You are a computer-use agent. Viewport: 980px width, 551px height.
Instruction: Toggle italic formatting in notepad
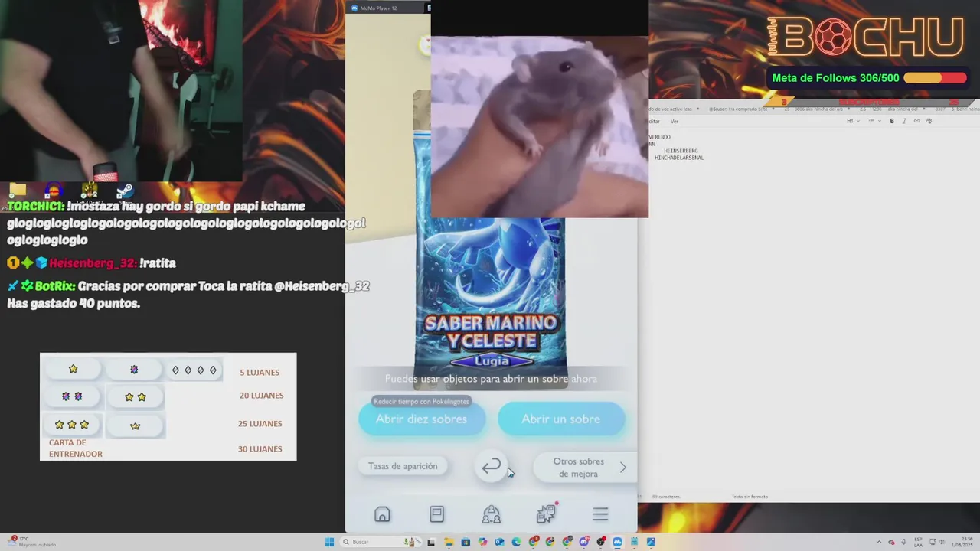(x=904, y=121)
